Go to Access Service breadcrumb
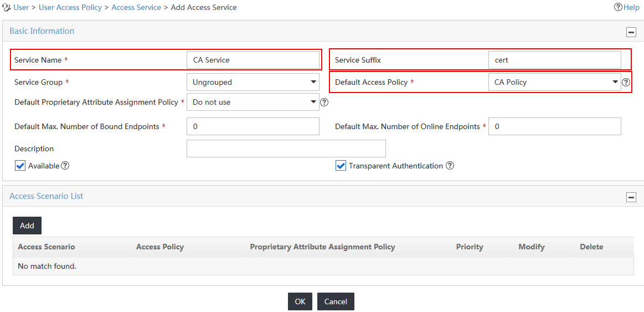 (136, 7)
